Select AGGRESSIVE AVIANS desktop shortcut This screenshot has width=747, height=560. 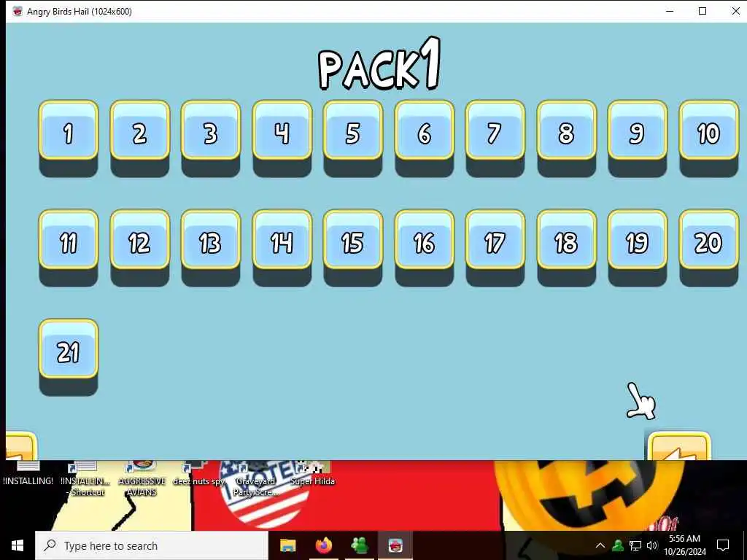[x=142, y=479]
